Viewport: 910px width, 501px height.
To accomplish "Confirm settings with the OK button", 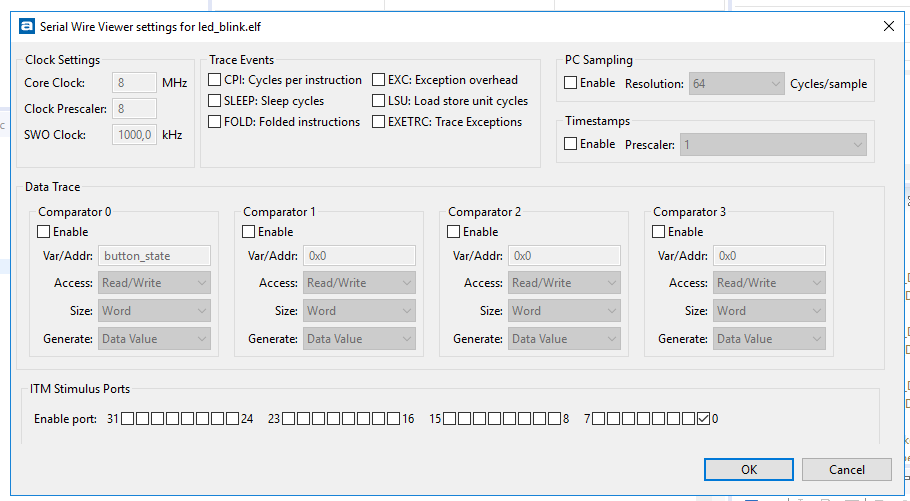I will pos(749,470).
